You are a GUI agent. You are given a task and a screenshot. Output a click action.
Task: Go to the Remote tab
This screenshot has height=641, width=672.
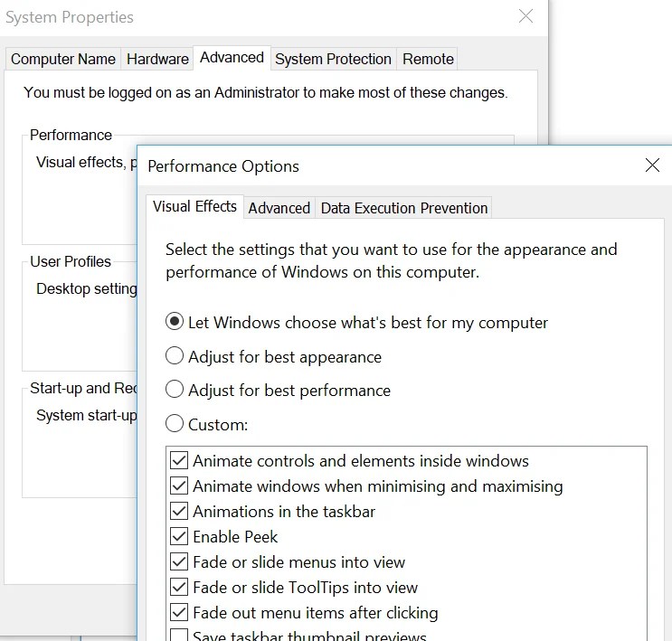[428, 59]
